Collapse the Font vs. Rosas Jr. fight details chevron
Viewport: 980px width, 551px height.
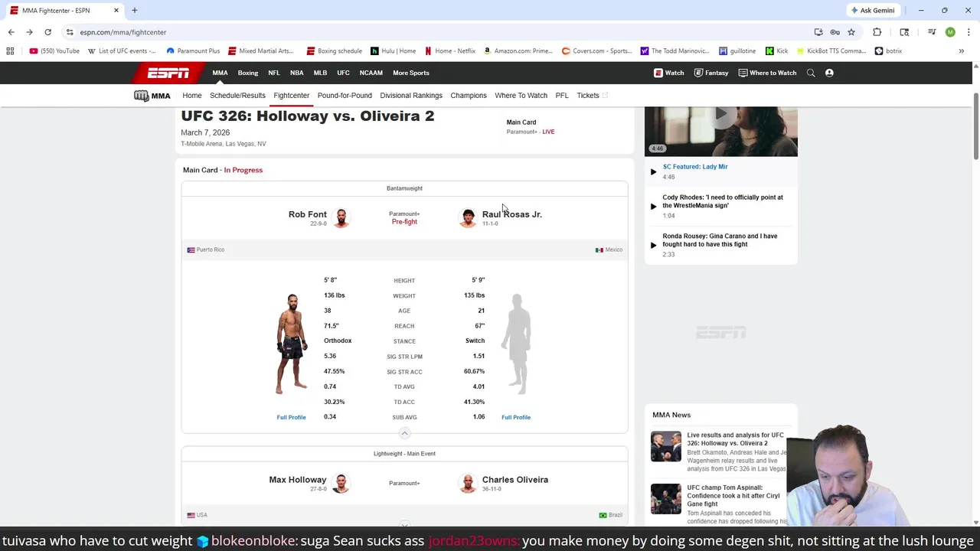tap(404, 433)
